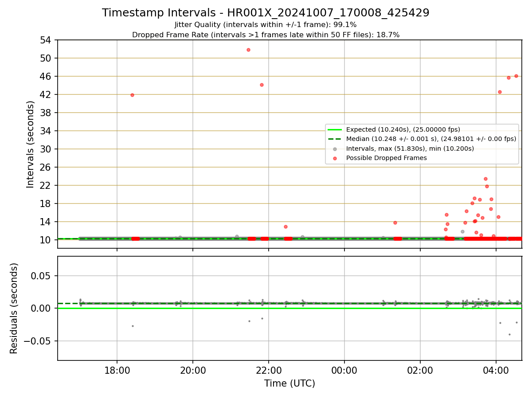Click the red point at 44 seconds before 22:00
The height and width of the screenshot is (399, 532).
pyautogui.click(x=262, y=85)
